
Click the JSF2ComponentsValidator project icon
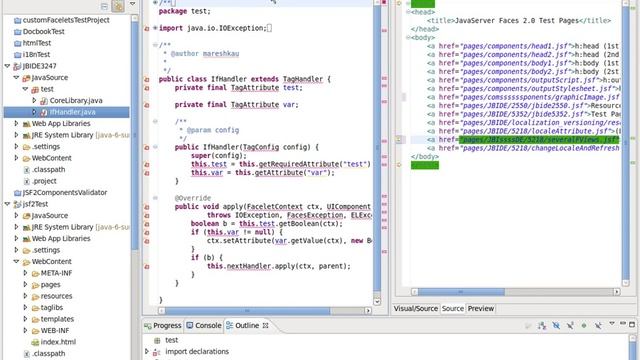point(18,193)
